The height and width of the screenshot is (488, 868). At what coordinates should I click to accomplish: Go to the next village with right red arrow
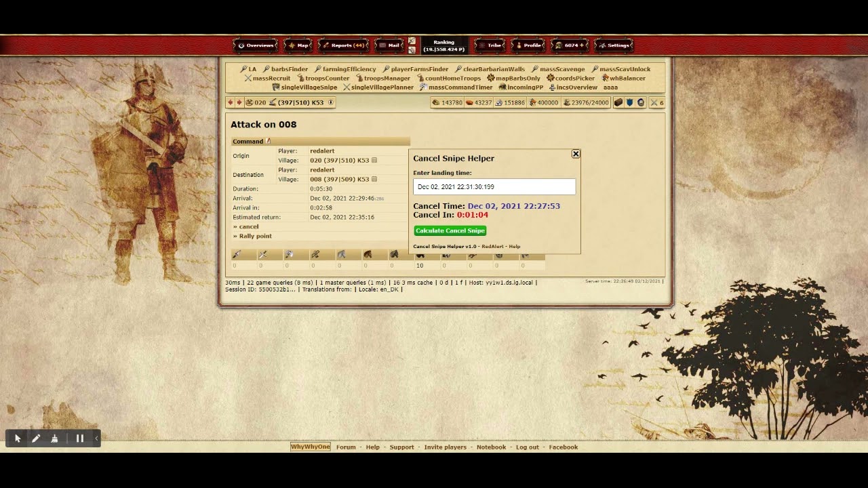(x=239, y=102)
